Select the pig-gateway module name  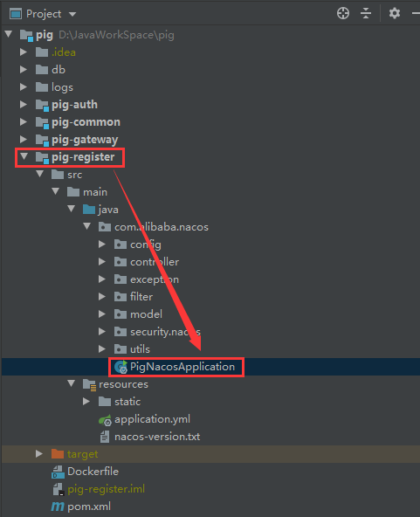[85, 140]
